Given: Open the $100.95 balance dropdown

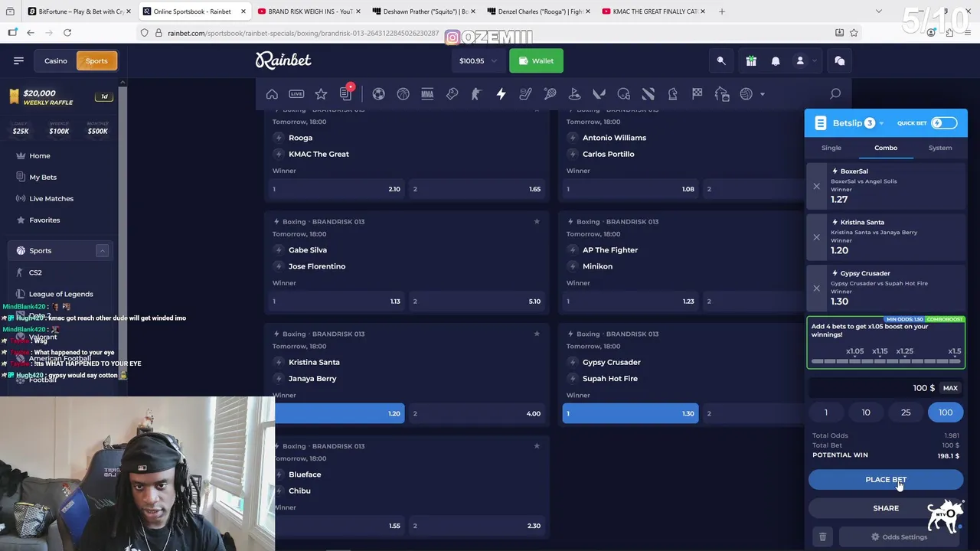Looking at the screenshot, I should tap(478, 60).
